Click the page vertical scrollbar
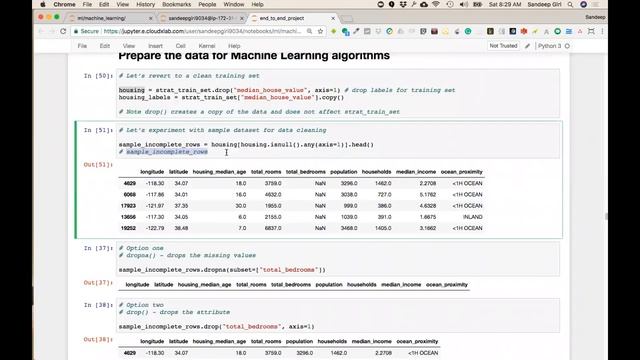 click(606, 216)
